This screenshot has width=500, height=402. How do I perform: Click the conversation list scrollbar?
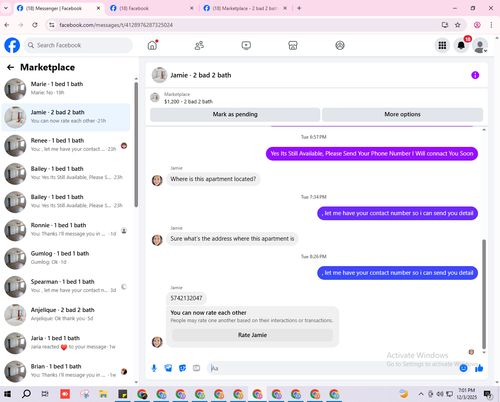136,145
